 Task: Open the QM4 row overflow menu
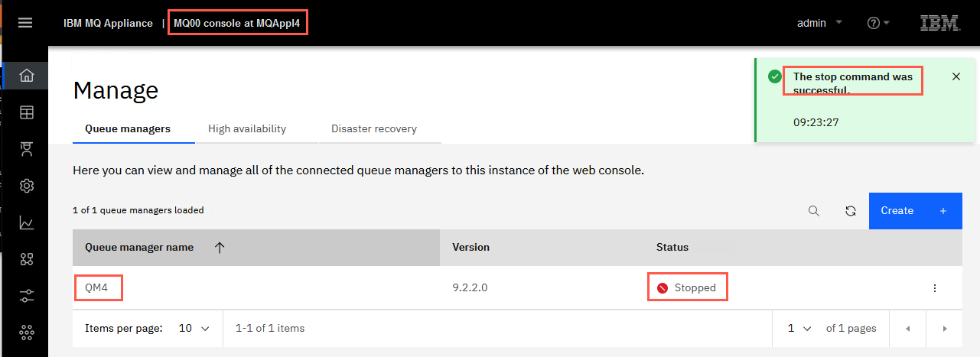tap(934, 288)
